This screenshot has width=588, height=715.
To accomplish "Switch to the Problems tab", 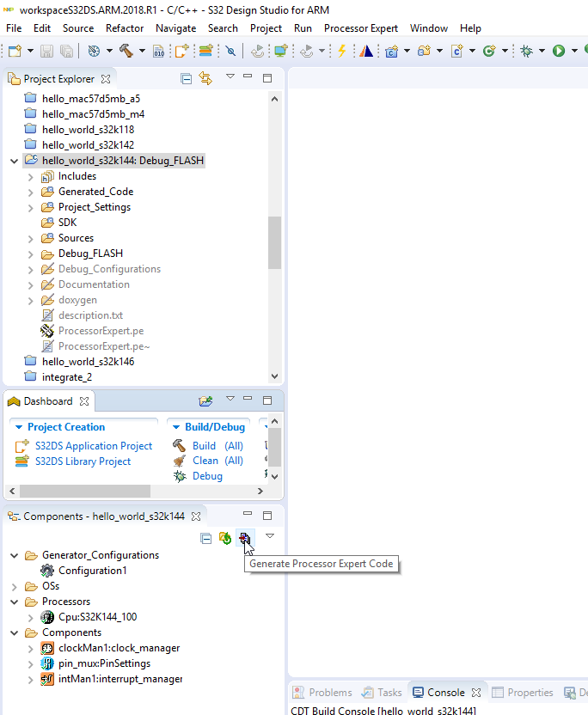I will pyautogui.click(x=322, y=692).
